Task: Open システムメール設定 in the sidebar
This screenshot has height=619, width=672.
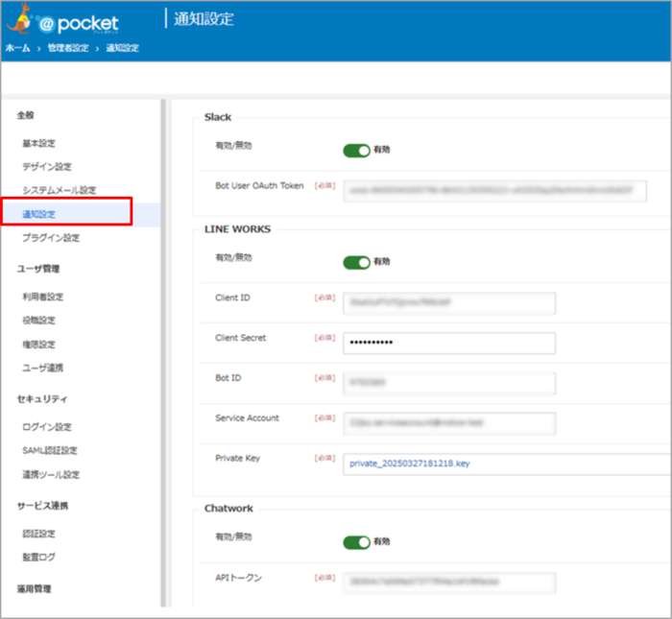Action: (60, 190)
